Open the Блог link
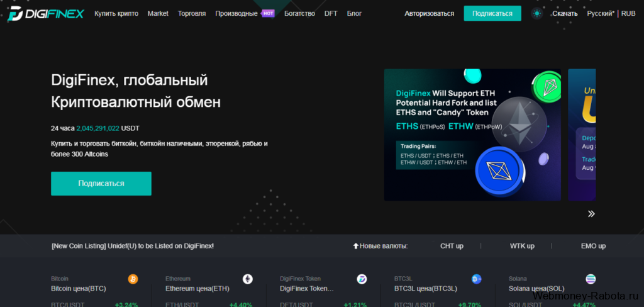Screen dimensions: 644x307 click(x=355, y=14)
